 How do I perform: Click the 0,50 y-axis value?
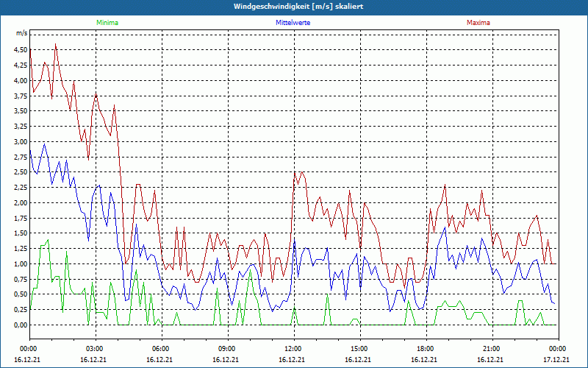coord(21,294)
